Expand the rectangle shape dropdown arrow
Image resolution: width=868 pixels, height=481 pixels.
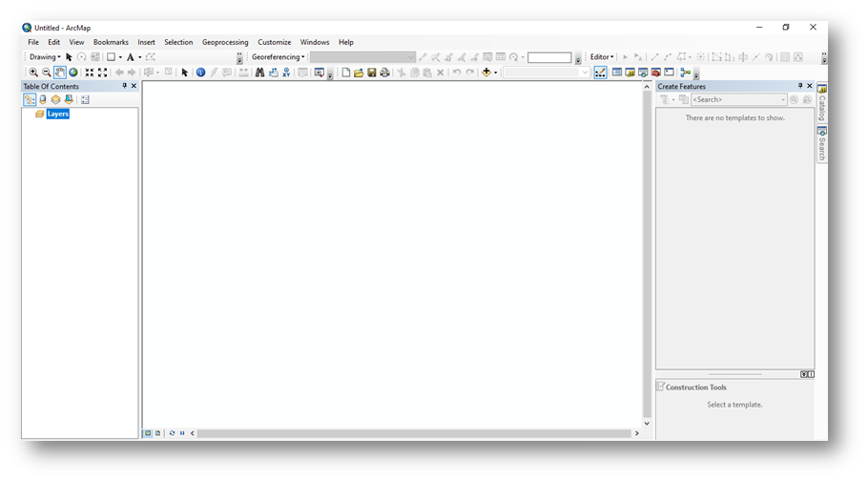pyautogui.click(x=120, y=57)
